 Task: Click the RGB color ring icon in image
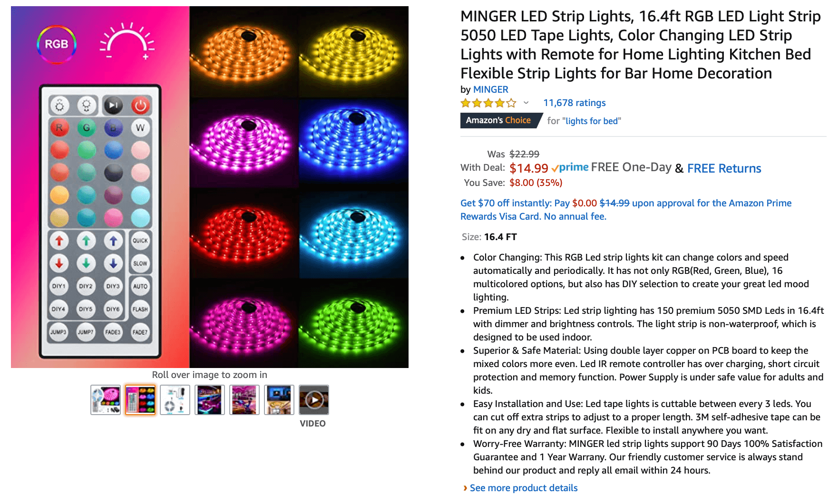[57, 44]
